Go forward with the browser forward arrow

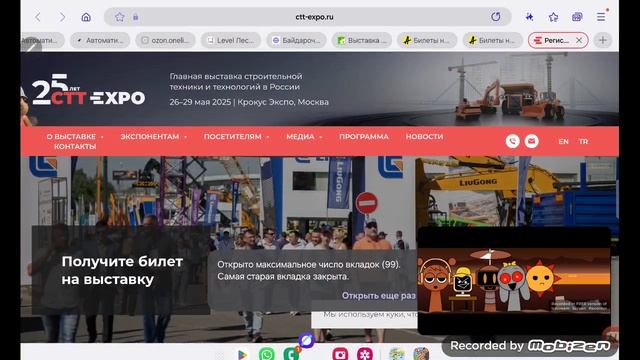(x=62, y=17)
